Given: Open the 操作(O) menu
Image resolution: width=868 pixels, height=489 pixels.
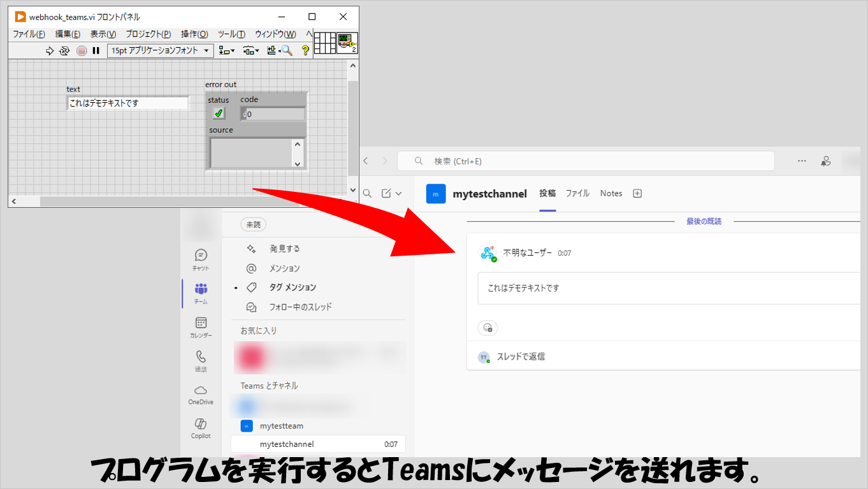Looking at the screenshot, I should 194,34.
